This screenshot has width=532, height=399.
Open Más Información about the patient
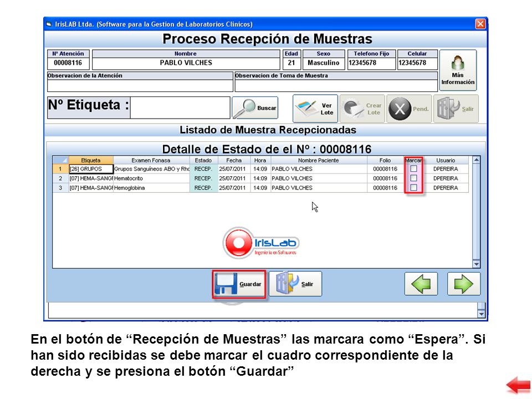[458, 70]
